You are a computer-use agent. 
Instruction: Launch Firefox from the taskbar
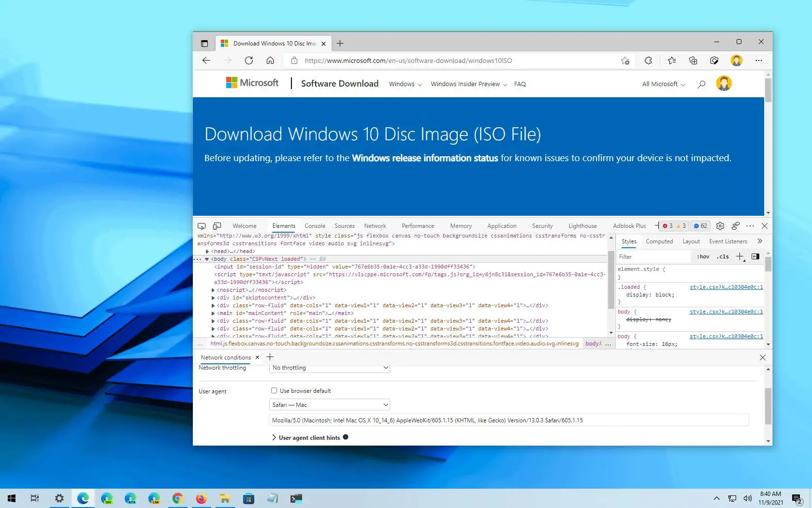pyautogui.click(x=201, y=498)
